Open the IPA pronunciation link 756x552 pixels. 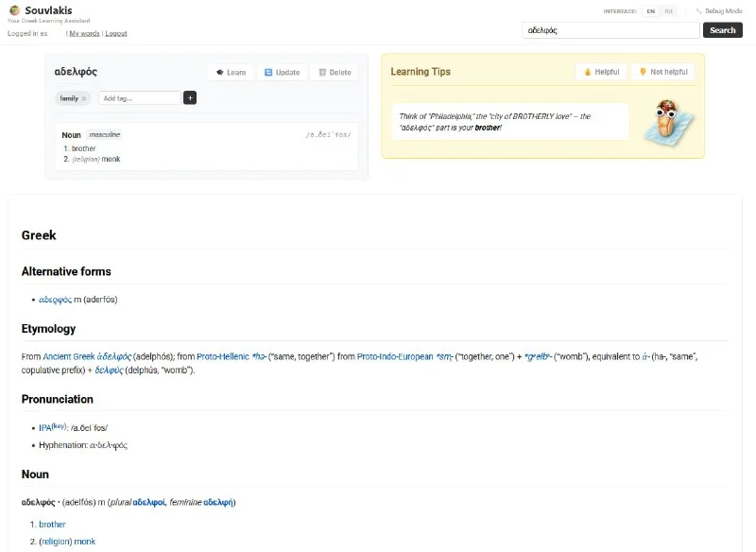[44, 428]
